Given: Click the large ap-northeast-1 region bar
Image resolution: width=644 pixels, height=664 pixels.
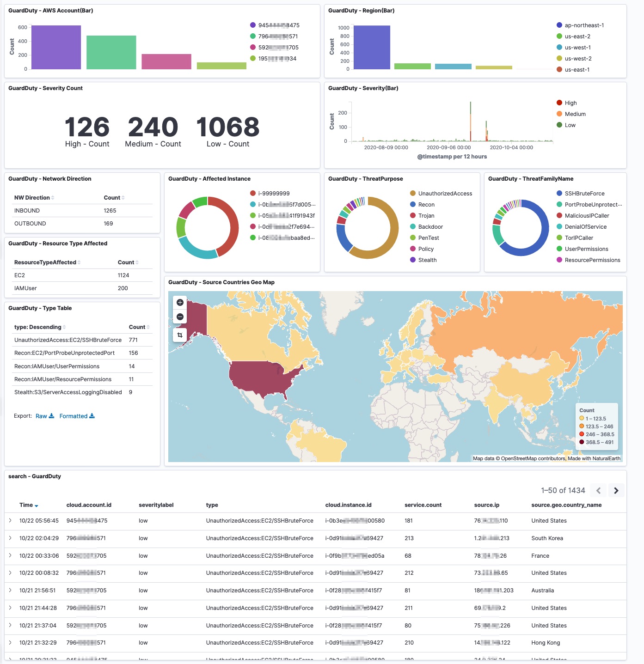Looking at the screenshot, I should [x=372, y=48].
